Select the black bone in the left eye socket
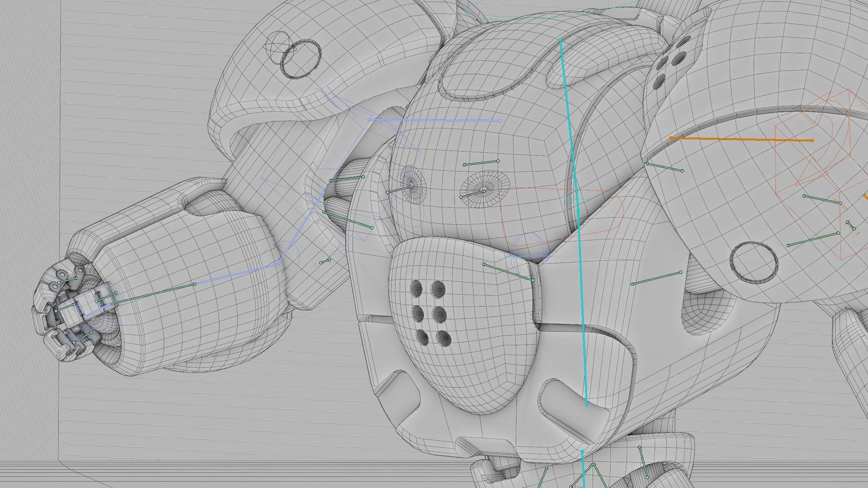The image size is (868, 488). 399,189
